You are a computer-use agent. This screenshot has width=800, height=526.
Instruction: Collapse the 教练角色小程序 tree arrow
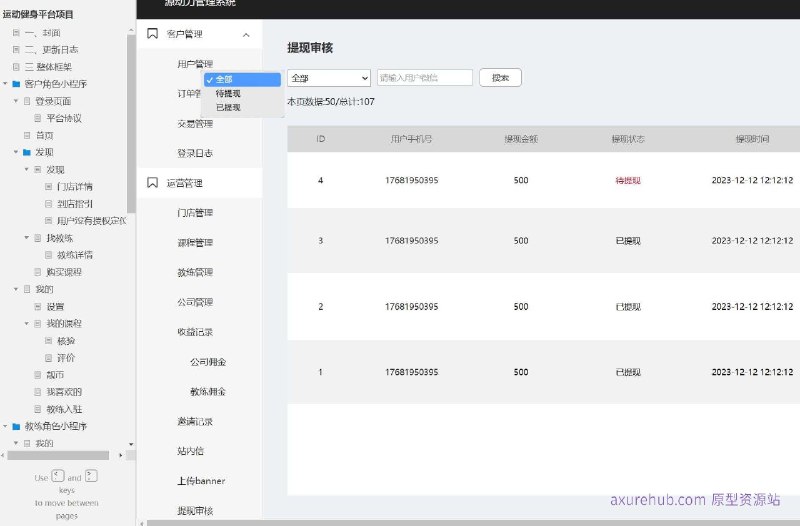(x=5, y=425)
